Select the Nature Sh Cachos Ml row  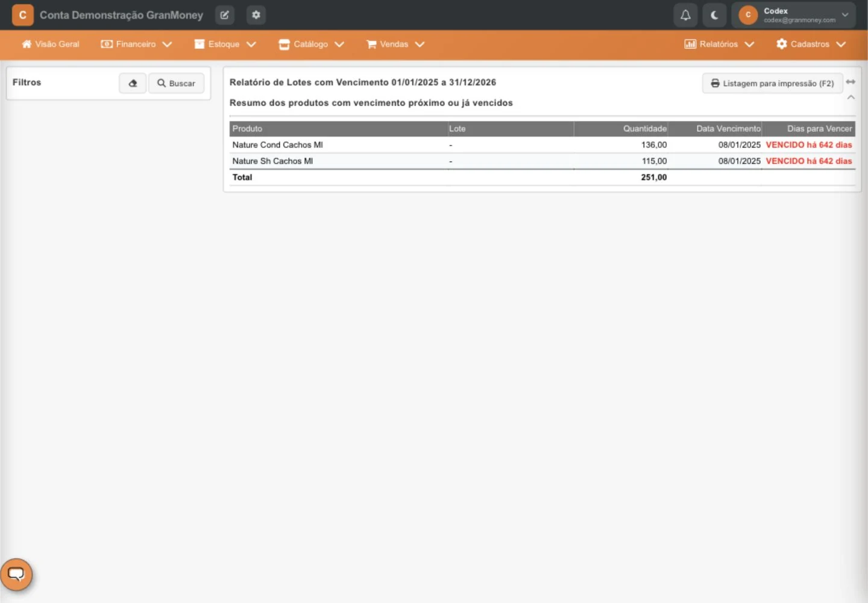[542, 161]
